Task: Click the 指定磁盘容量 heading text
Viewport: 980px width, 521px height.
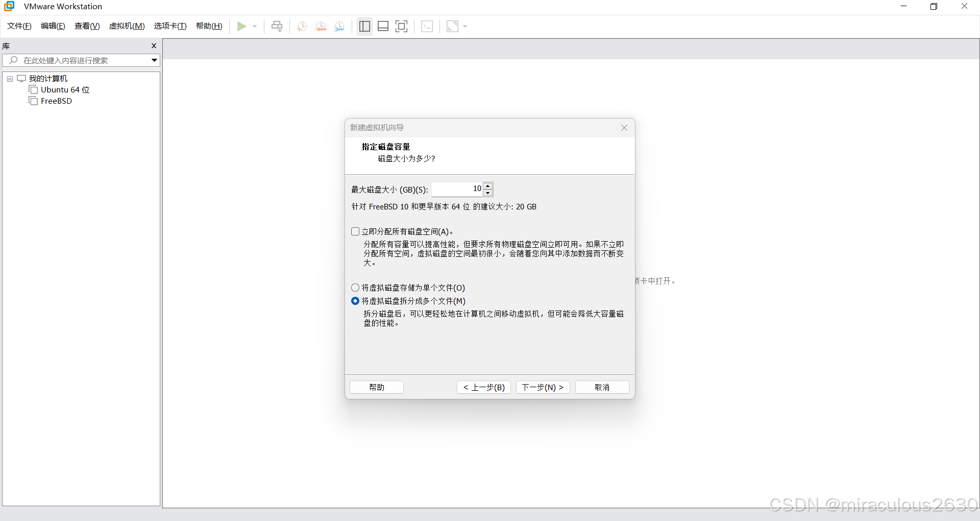Action: click(386, 147)
